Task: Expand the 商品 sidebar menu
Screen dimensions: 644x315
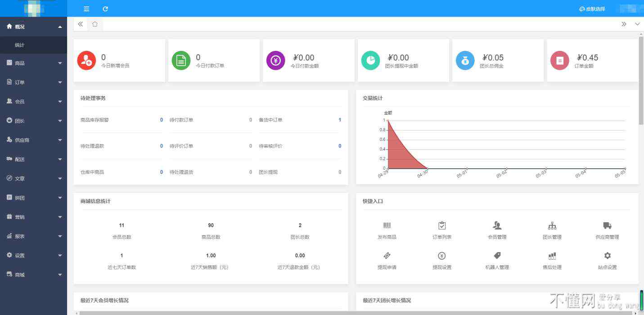Action: click(33, 63)
